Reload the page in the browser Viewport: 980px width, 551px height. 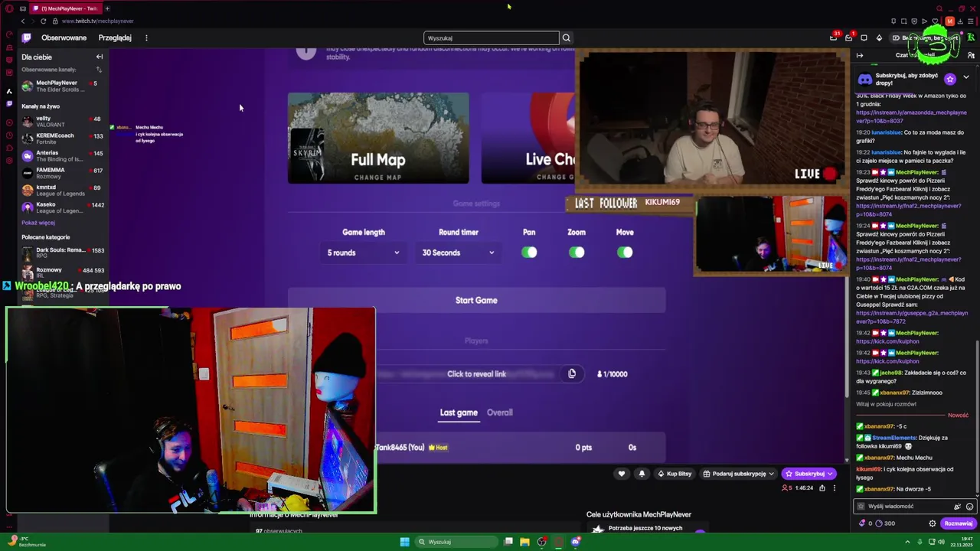coord(43,21)
